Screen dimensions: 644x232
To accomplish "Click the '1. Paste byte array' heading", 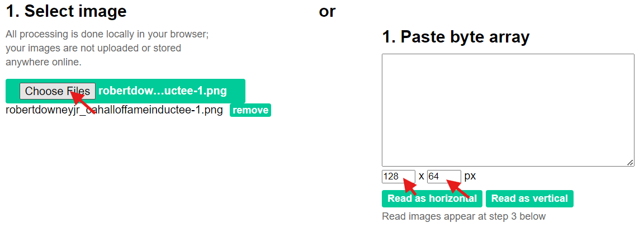I will 456,37.
